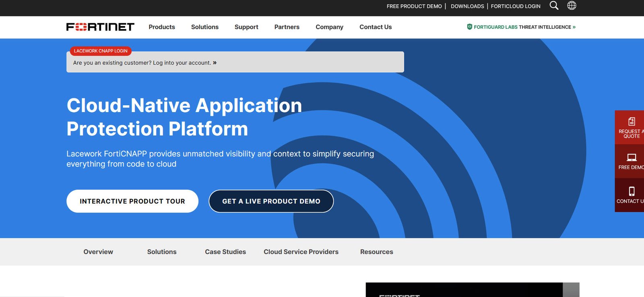
Task: Click the Request a Quote document icon
Action: 632,121
